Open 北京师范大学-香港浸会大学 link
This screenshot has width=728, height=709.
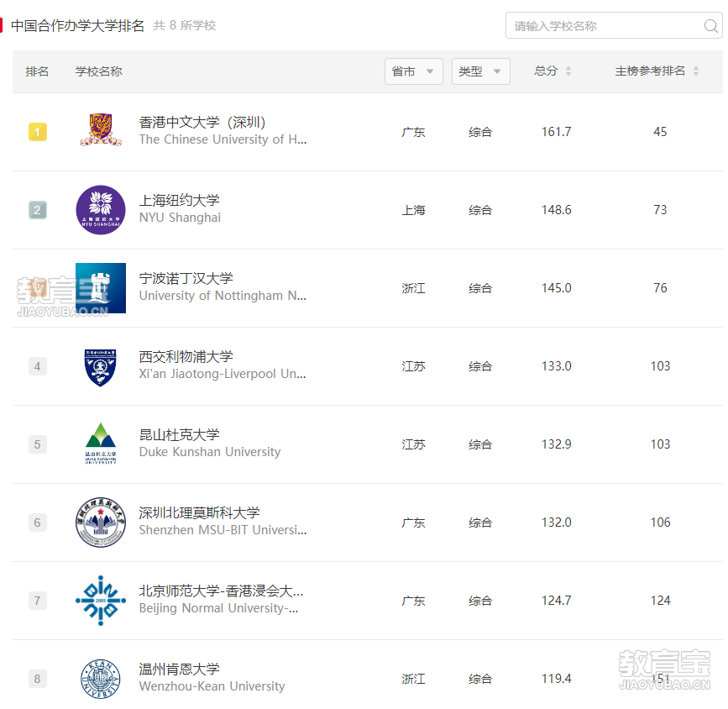221,591
